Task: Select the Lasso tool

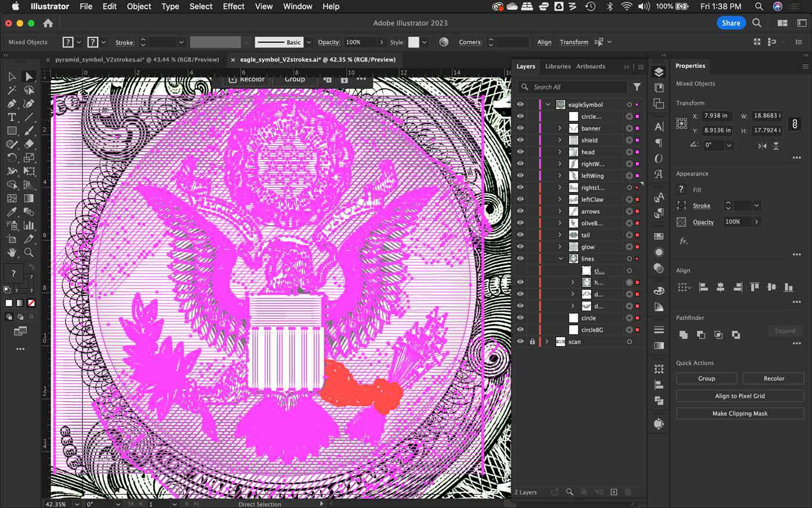Action: pyautogui.click(x=29, y=91)
